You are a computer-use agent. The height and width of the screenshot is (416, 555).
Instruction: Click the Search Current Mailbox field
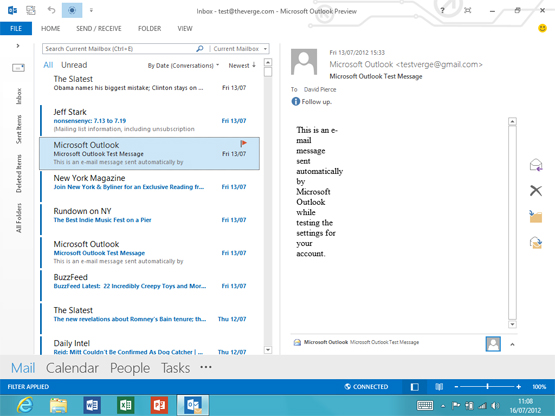pyautogui.click(x=120, y=49)
